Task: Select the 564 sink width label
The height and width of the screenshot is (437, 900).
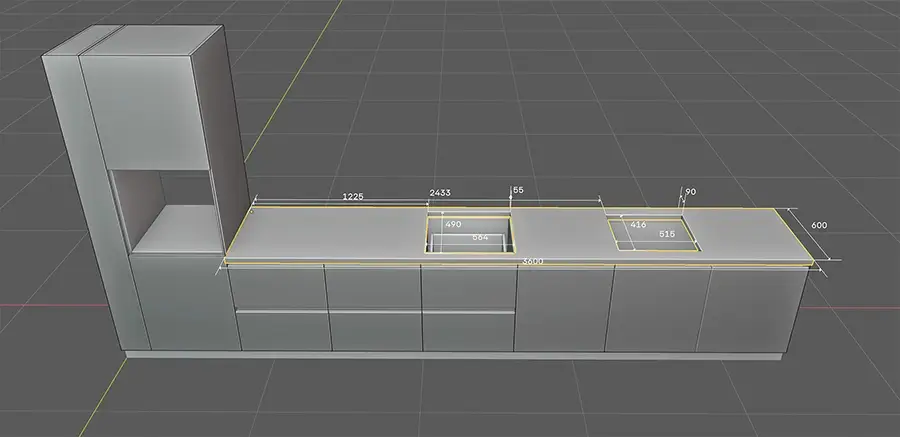Action: 480,238
